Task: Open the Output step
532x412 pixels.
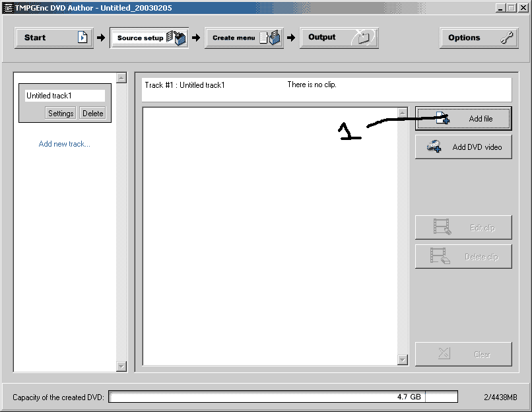Action: tap(339, 38)
